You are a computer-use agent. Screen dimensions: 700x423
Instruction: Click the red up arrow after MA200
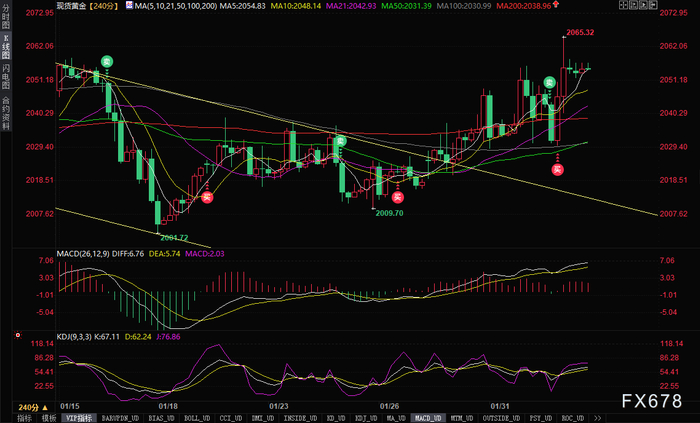click(556, 4)
